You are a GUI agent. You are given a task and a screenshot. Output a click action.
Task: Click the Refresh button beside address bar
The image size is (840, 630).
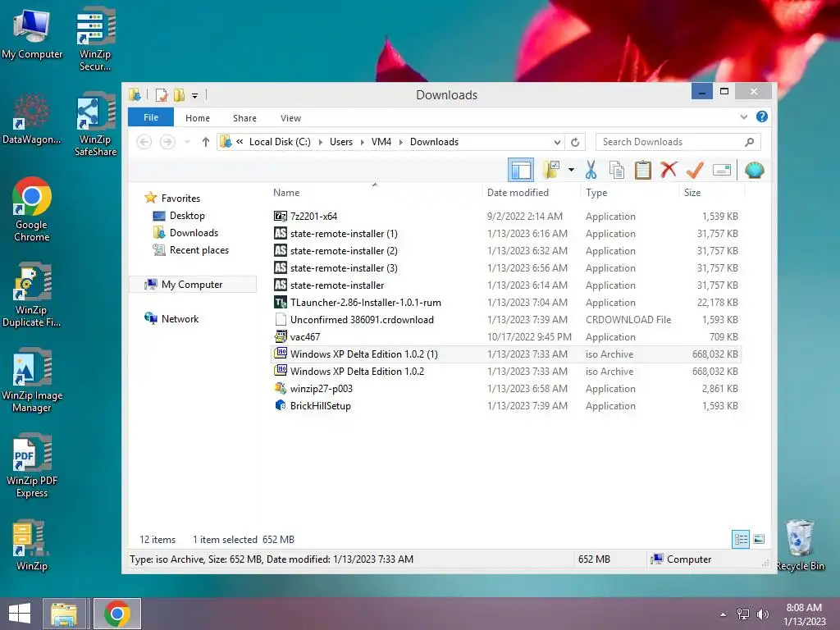[575, 142]
